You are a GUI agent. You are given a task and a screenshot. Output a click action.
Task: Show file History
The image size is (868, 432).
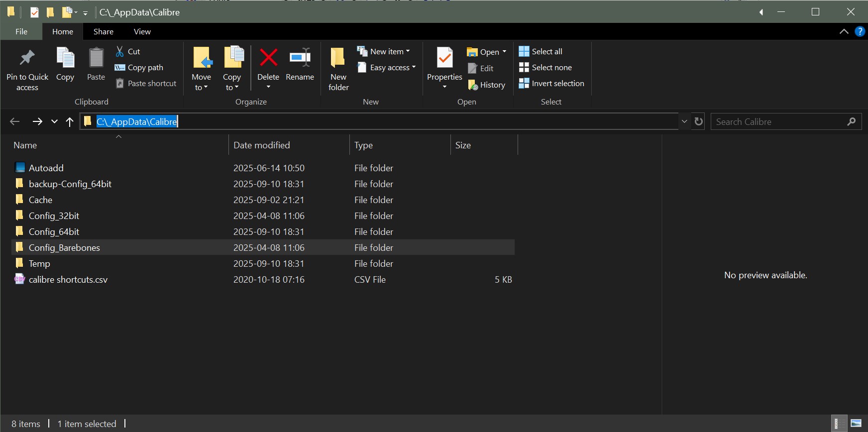click(487, 85)
